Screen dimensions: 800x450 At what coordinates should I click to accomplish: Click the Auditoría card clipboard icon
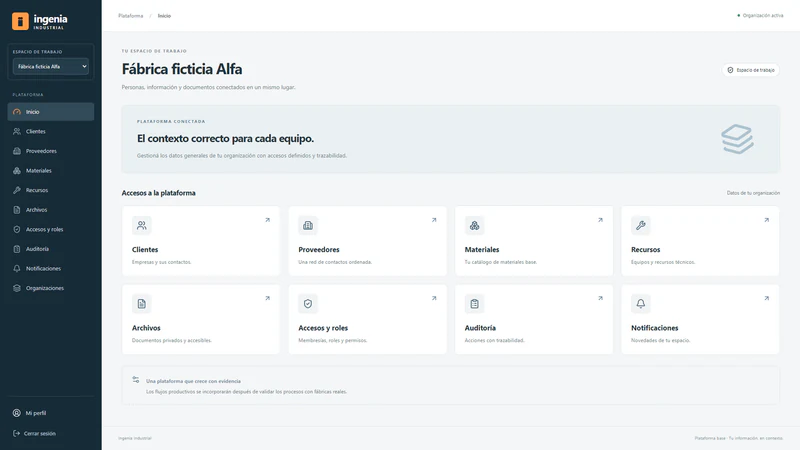474,304
